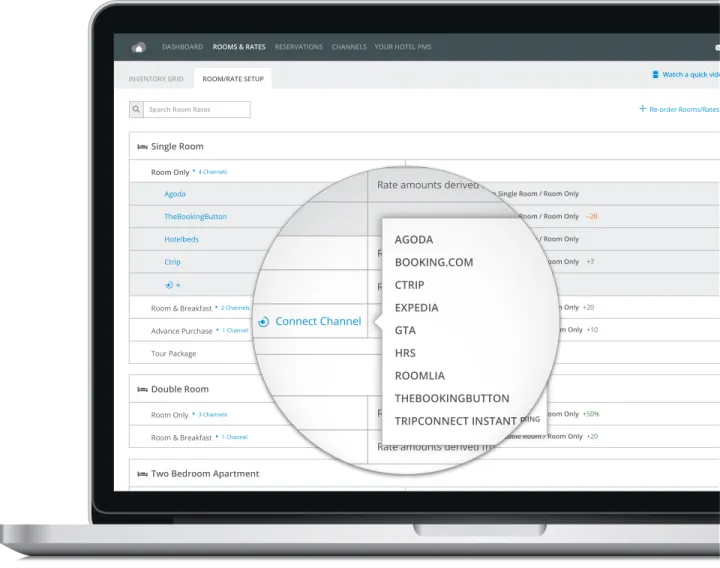Click the search magnifier icon
The width and height of the screenshot is (720, 568).
pyautogui.click(x=136, y=109)
